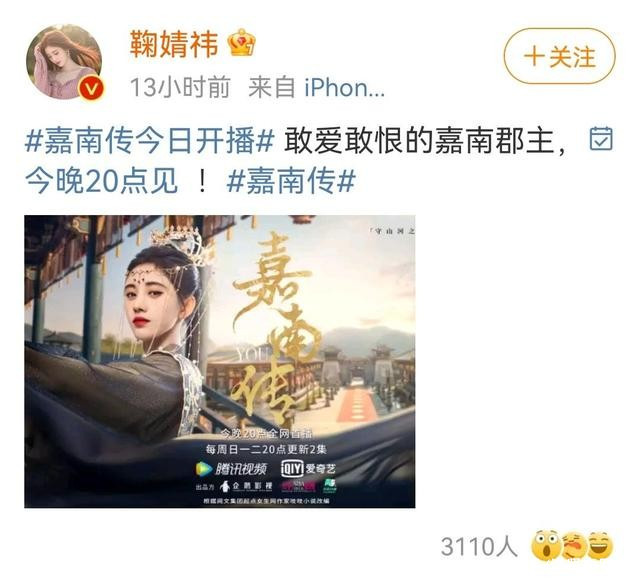
Task: Click the crown membership icon beside username
Action: pos(242,42)
